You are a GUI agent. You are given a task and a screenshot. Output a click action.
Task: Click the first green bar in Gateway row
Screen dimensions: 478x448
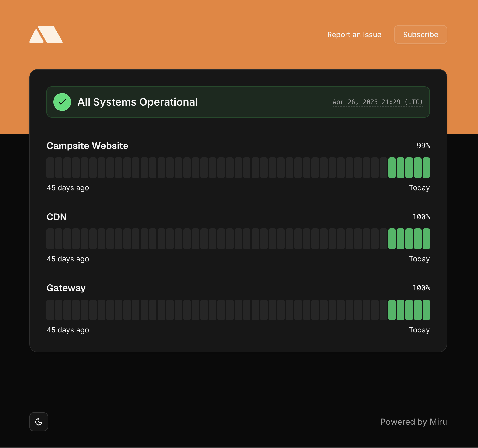pyautogui.click(x=392, y=310)
